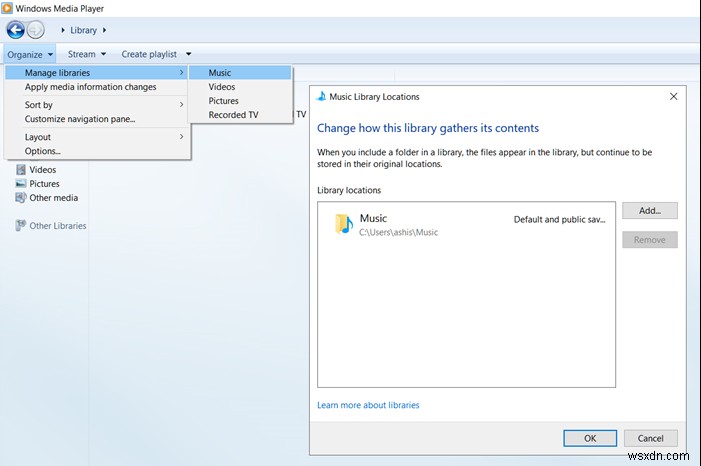
Task: Open the Organize dropdown menu
Action: point(30,55)
